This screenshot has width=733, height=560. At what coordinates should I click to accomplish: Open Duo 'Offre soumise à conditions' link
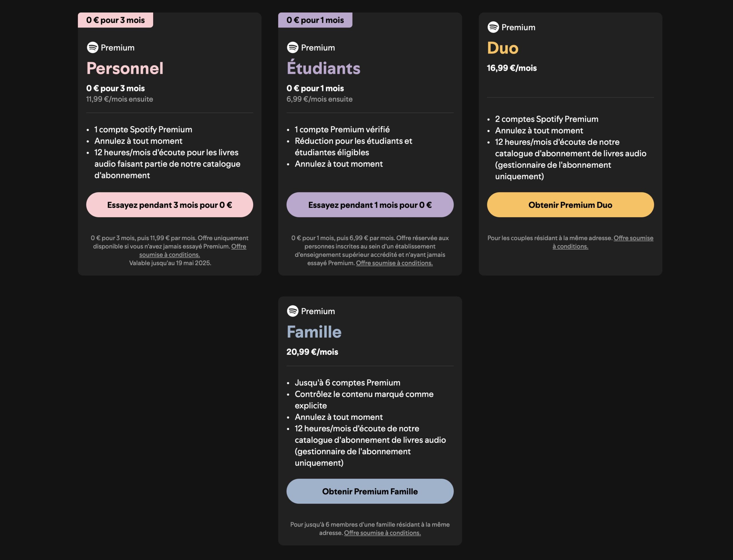[603, 242]
